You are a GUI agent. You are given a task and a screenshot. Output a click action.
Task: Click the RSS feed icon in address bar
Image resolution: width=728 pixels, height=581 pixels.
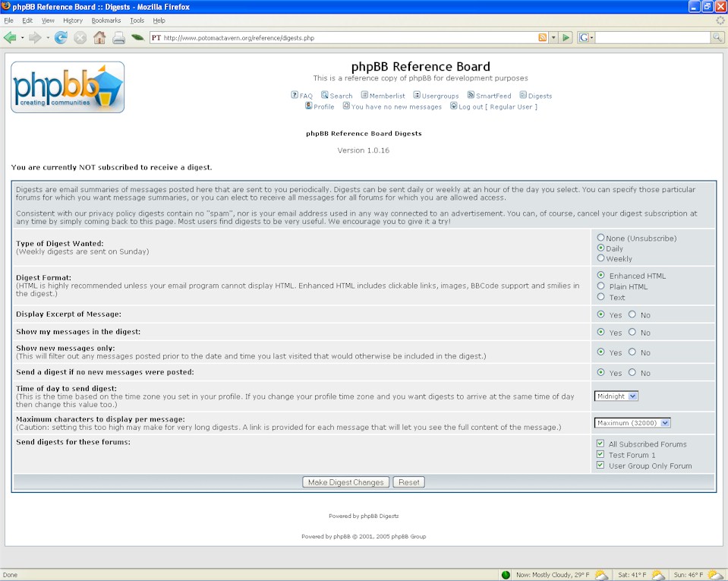click(x=542, y=38)
